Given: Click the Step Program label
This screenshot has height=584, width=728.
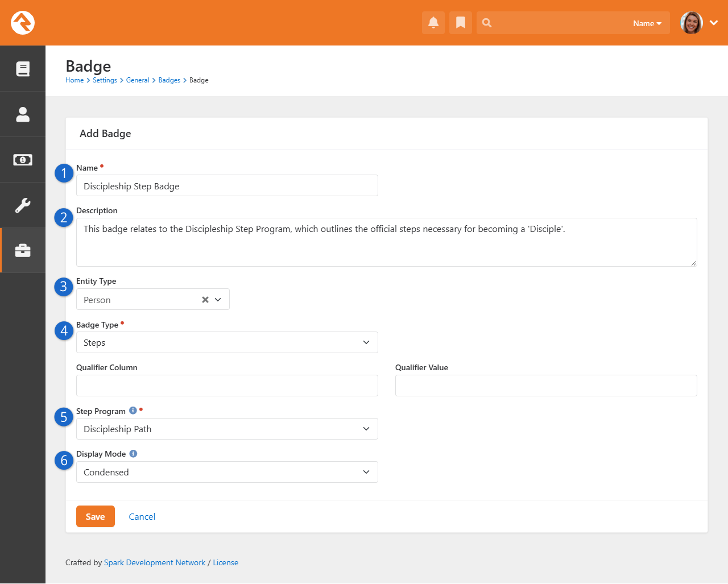Looking at the screenshot, I should tap(101, 411).
